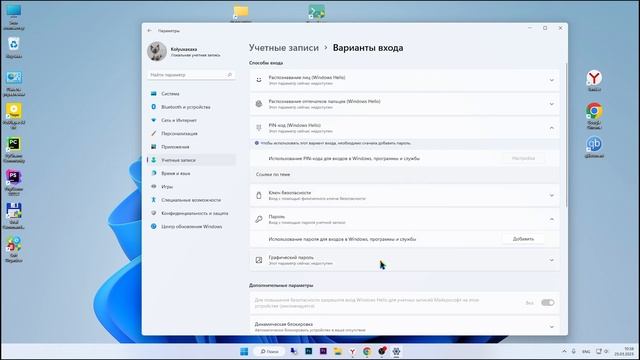The width and height of the screenshot is (640, 360).
Task: Click the Windows Start button in taskbar
Action: [x=244, y=351]
